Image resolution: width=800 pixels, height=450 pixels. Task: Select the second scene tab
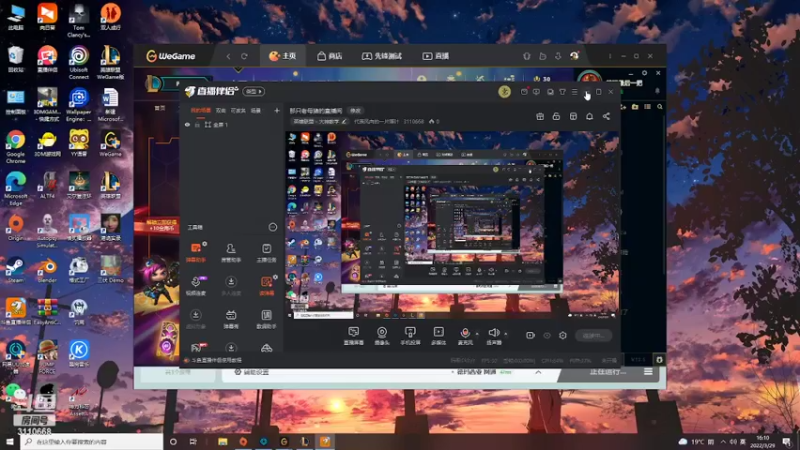pyautogui.click(x=220, y=110)
